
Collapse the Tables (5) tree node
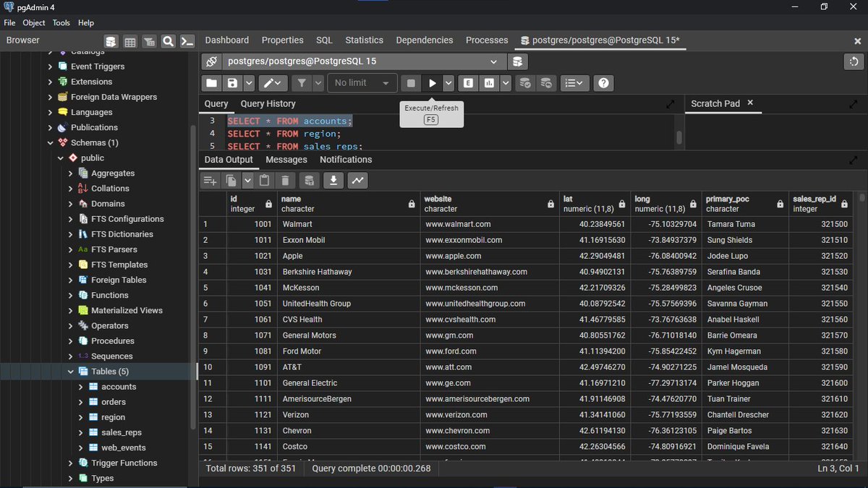(x=71, y=372)
